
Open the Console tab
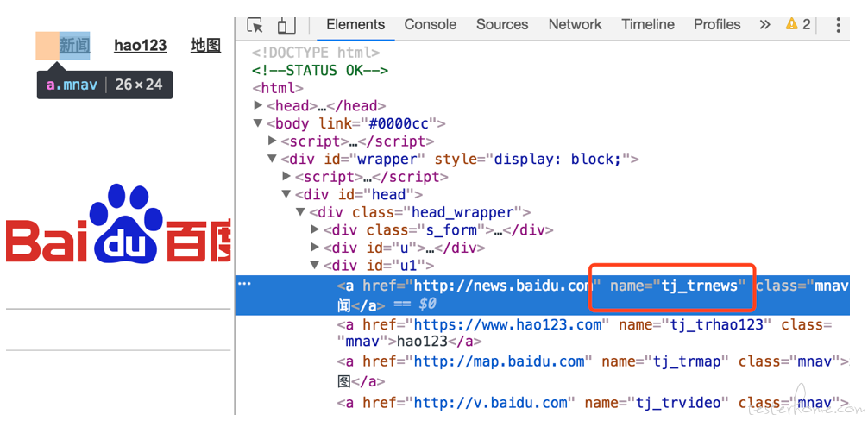click(431, 24)
